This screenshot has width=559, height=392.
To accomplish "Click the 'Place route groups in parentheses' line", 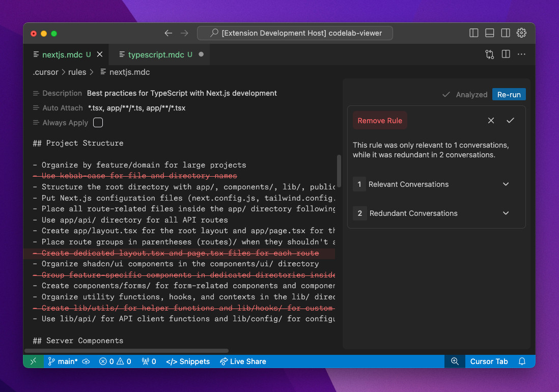I will 184,242.
